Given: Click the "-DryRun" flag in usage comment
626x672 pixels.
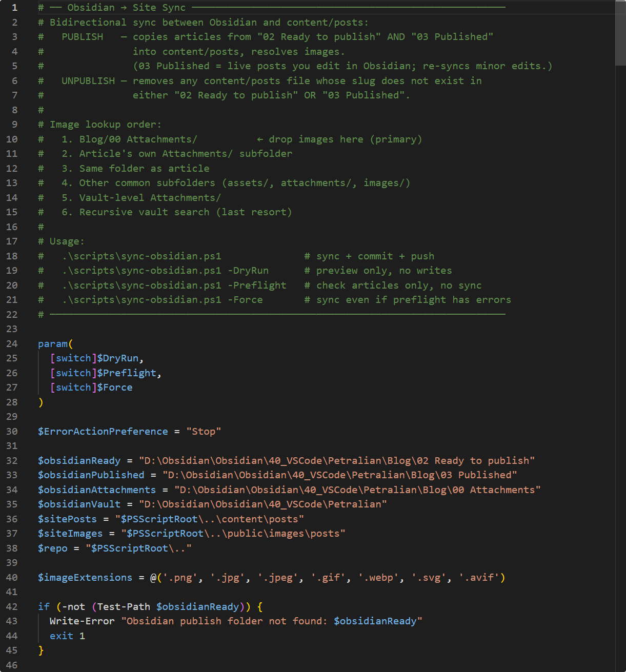Looking at the screenshot, I should pyautogui.click(x=248, y=271).
